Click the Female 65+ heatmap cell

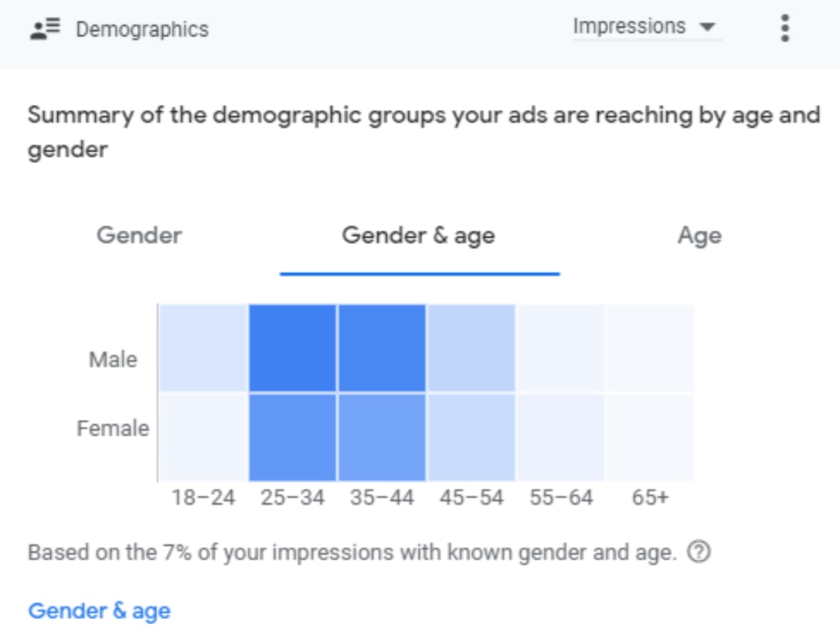click(x=650, y=438)
